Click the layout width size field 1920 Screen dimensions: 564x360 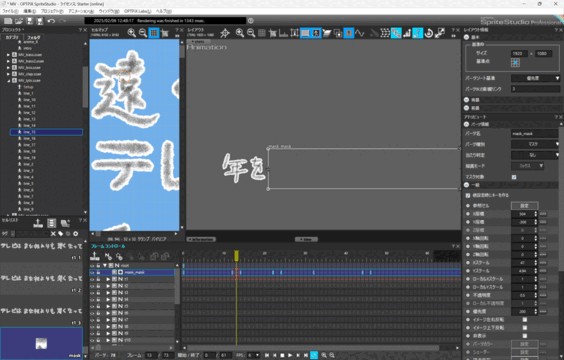tap(519, 53)
